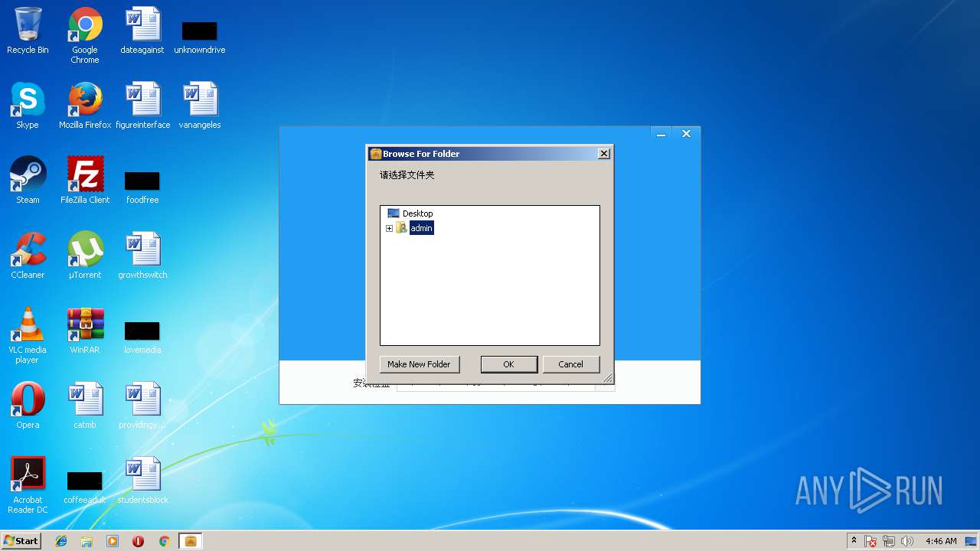Open Acrobat Reader DC shortcut
980x551 pixels.
tap(28, 485)
